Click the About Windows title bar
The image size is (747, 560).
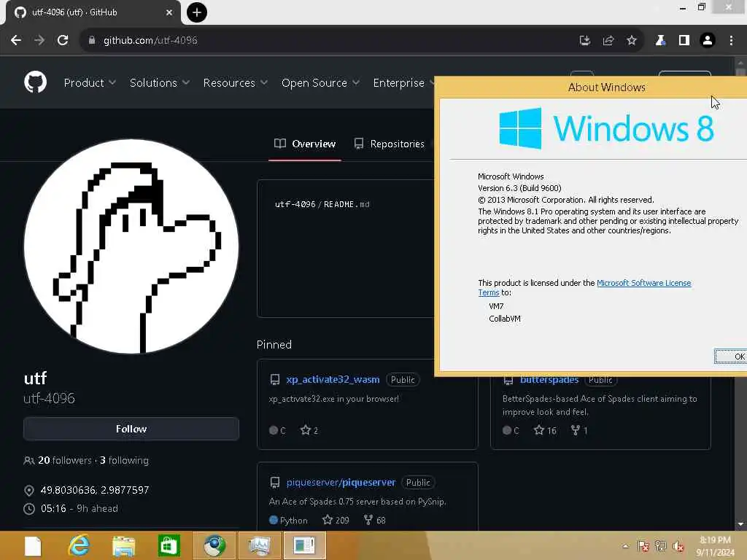coord(591,87)
